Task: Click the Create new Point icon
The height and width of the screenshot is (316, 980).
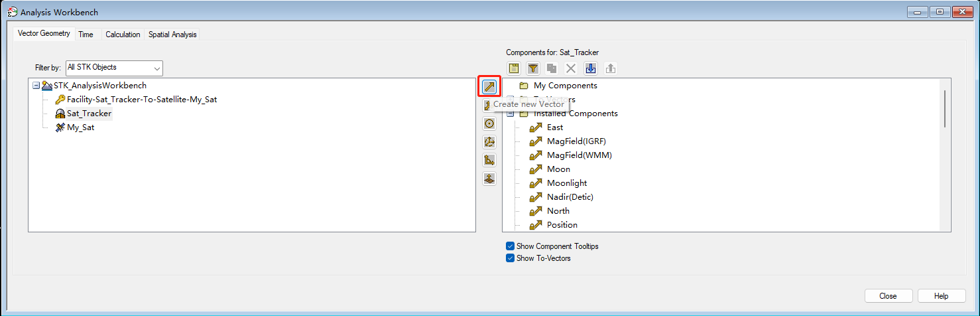Action: click(489, 123)
